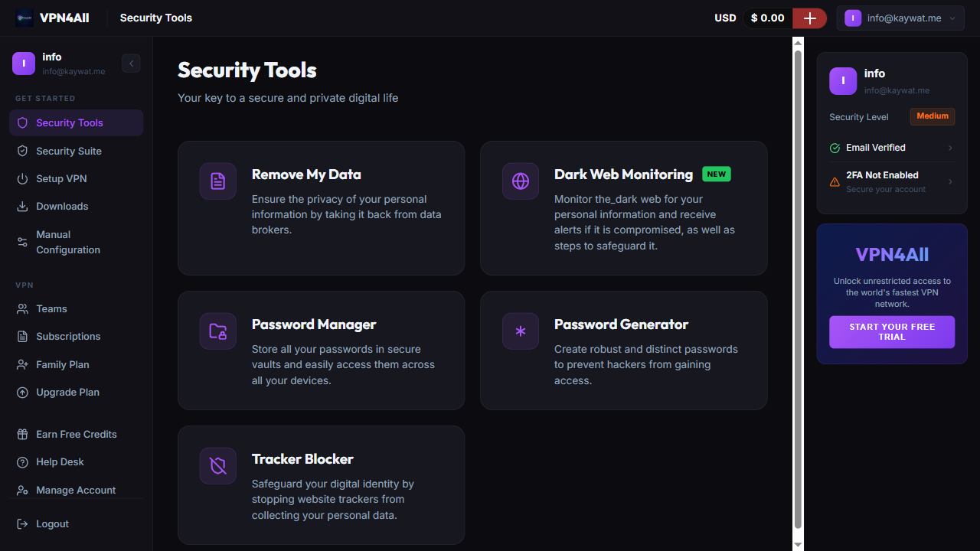This screenshot has height=551, width=980.
Task: Open the Password Manager card title
Action: (314, 324)
